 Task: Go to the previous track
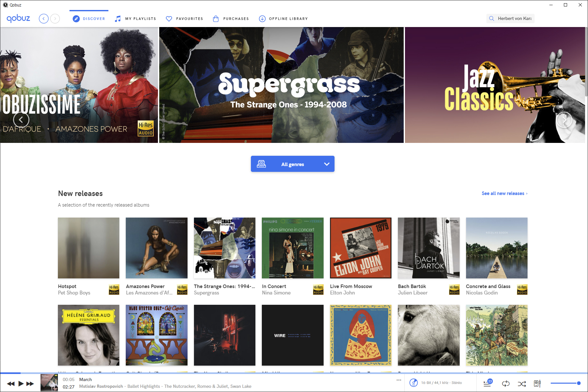pyautogui.click(x=11, y=383)
